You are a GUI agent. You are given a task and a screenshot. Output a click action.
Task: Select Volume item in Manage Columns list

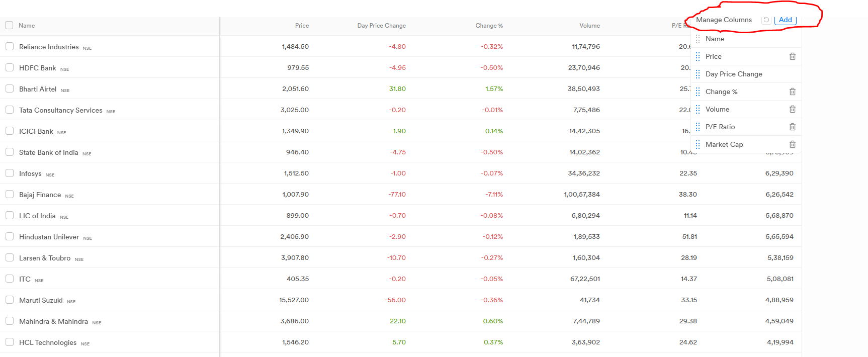[x=717, y=109]
